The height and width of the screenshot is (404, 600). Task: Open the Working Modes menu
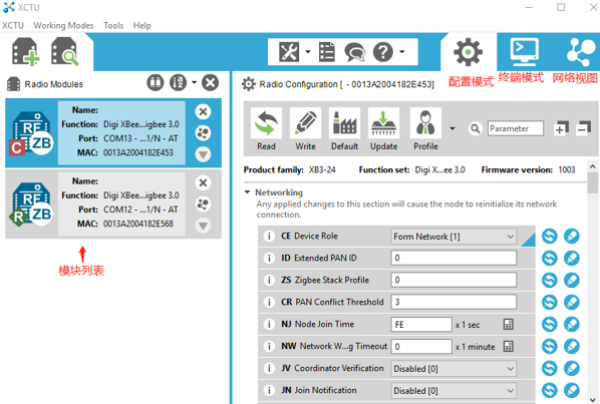[64, 26]
